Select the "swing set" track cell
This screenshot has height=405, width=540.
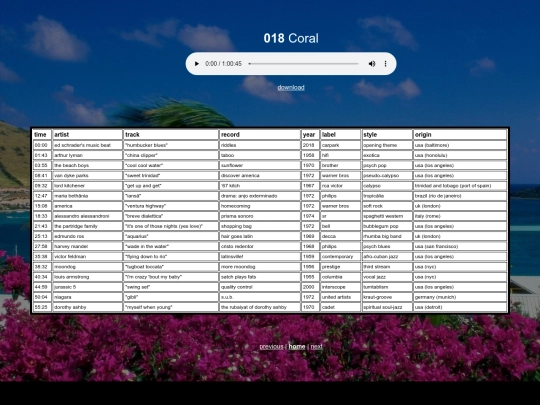click(171, 287)
